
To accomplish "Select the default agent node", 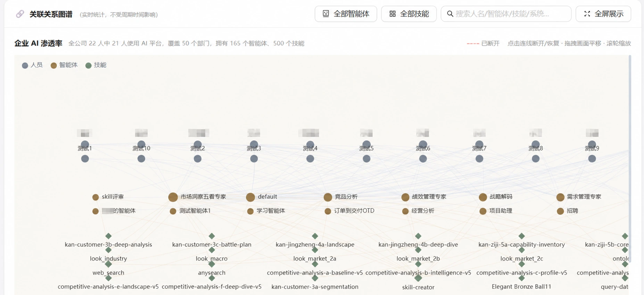I will [x=250, y=197].
